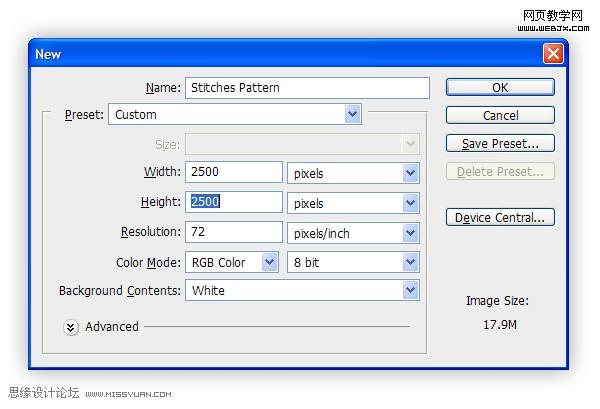Click the OK button
Screen dimensions: 600x409
pyautogui.click(x=500, y=87)
